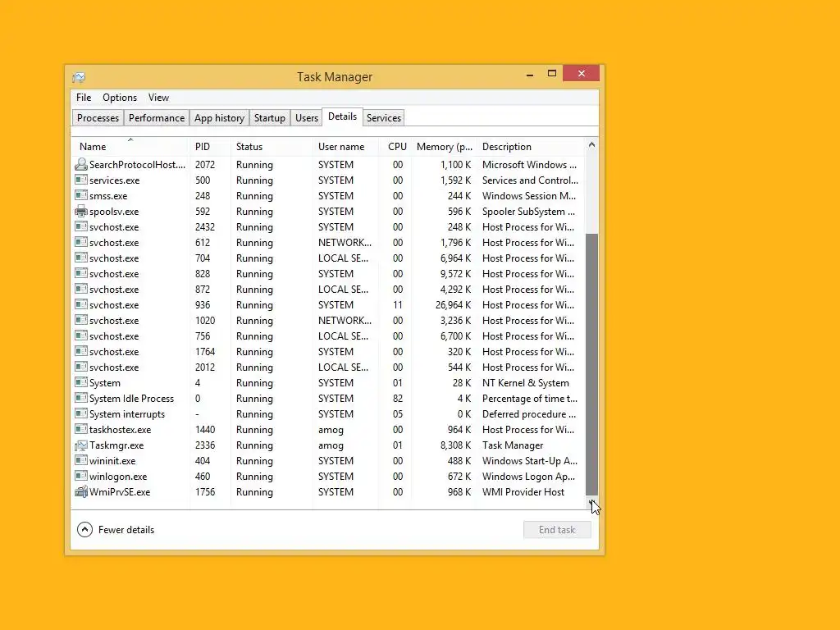Click the vertical scrollbar thumb
Image resolution: width=840 pixels, height=630 pixels.
591,364
